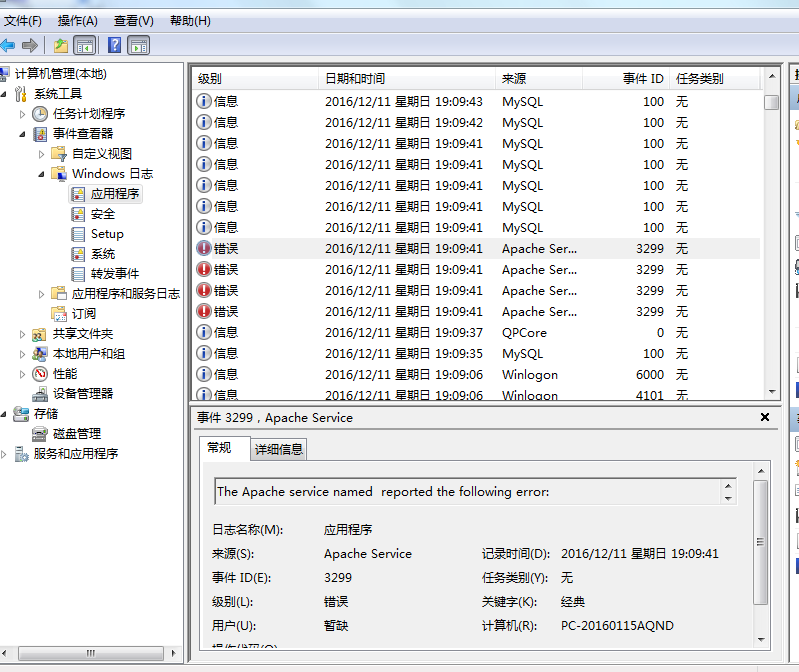Click the details pane scroll-down arrow
This screenshot has height=672, width=799.
761,640
